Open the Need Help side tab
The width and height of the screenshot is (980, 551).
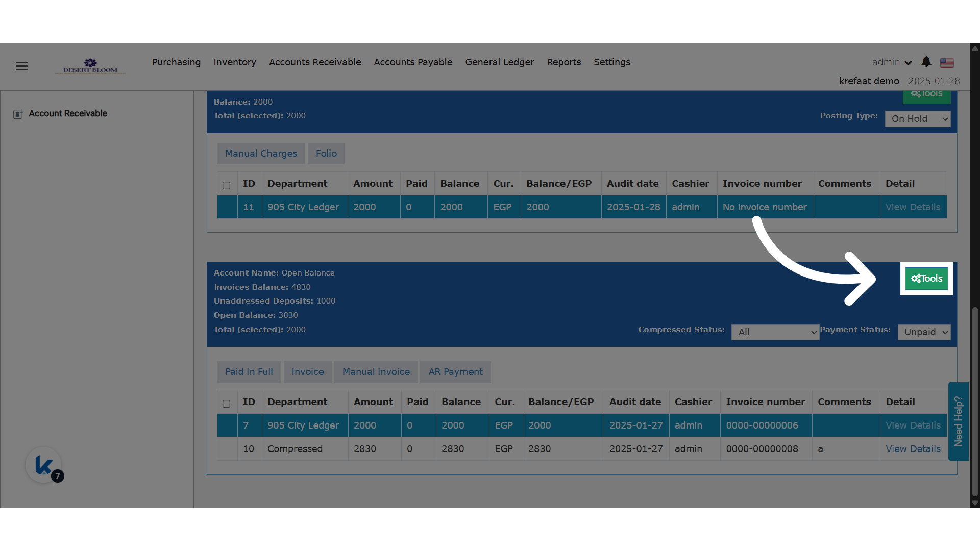click(958, 421)
